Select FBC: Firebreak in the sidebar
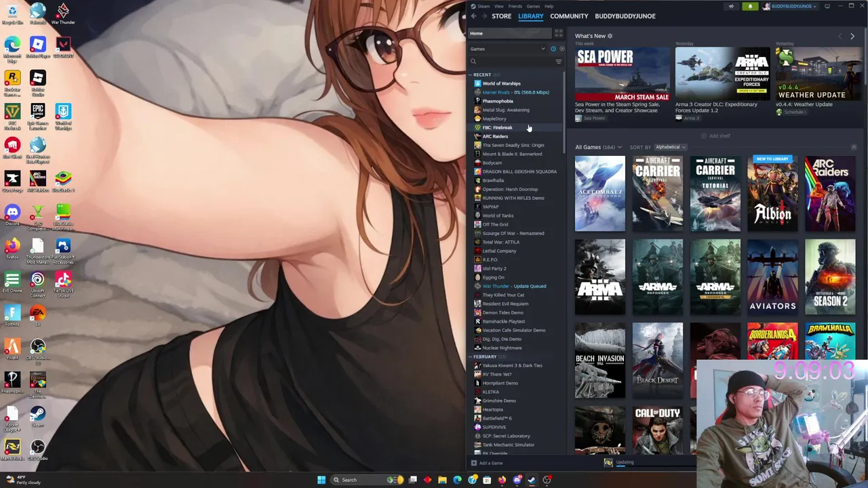Image resolution: width=868 pixels, height=488 pixels. pos(497,127)
